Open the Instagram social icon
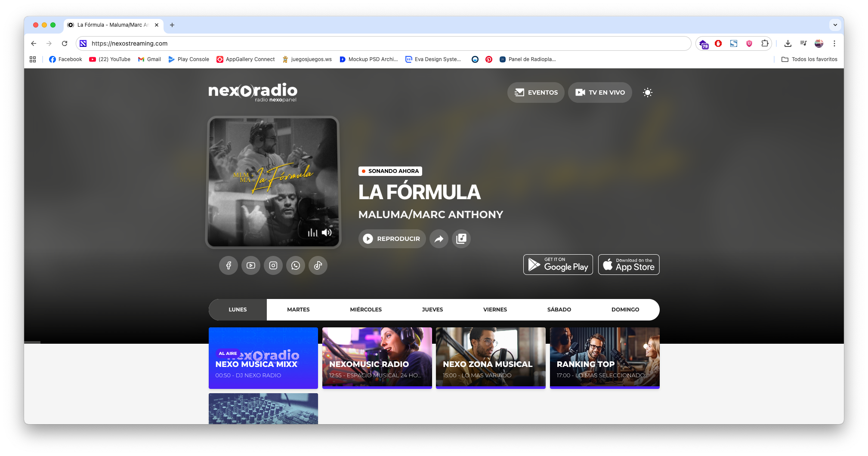 pyautogui.click(x=273, y=265)
